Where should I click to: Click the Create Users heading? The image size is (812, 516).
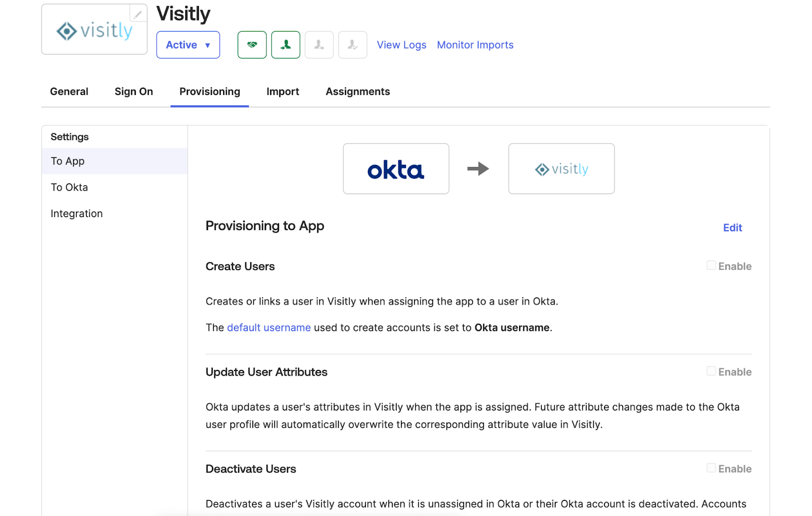pos(240,266)
